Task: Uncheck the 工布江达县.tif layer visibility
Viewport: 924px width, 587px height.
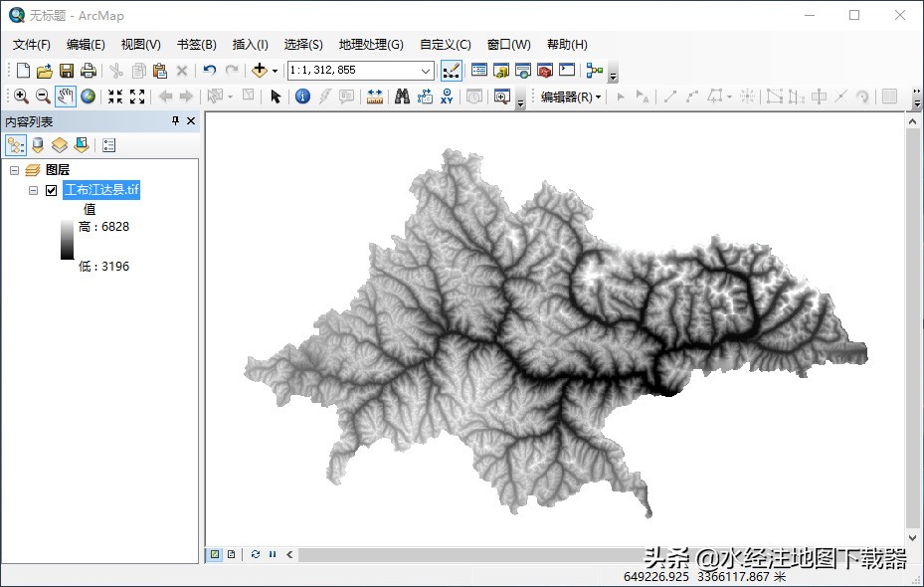Action: (x=52, y=190)
